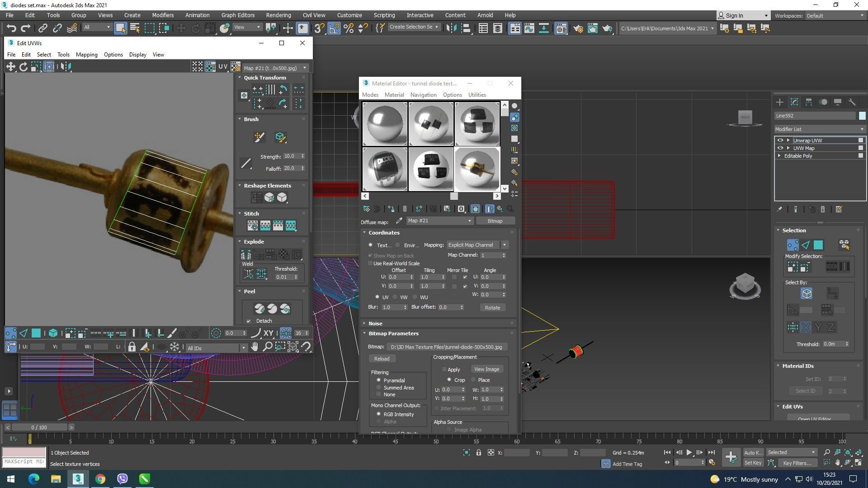Click Pick material eyedropper beside Diffuse map

click(399, 221)
